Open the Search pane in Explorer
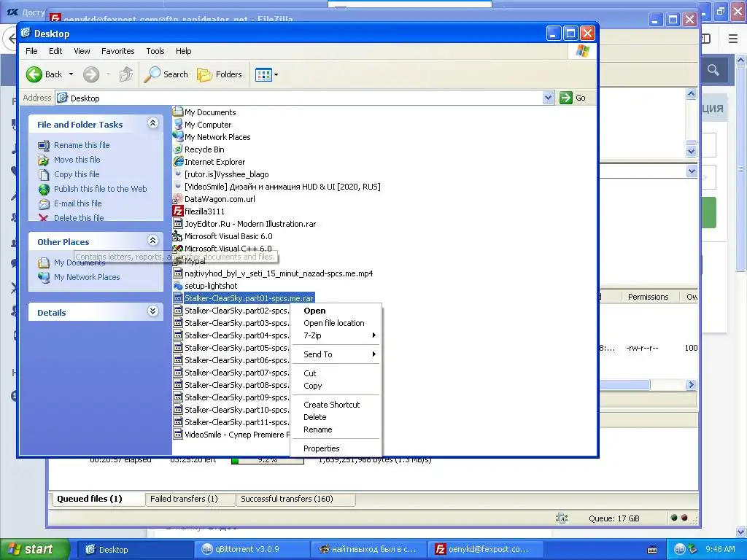The width and height of the screenshot is (747, 560). (166, 74)
